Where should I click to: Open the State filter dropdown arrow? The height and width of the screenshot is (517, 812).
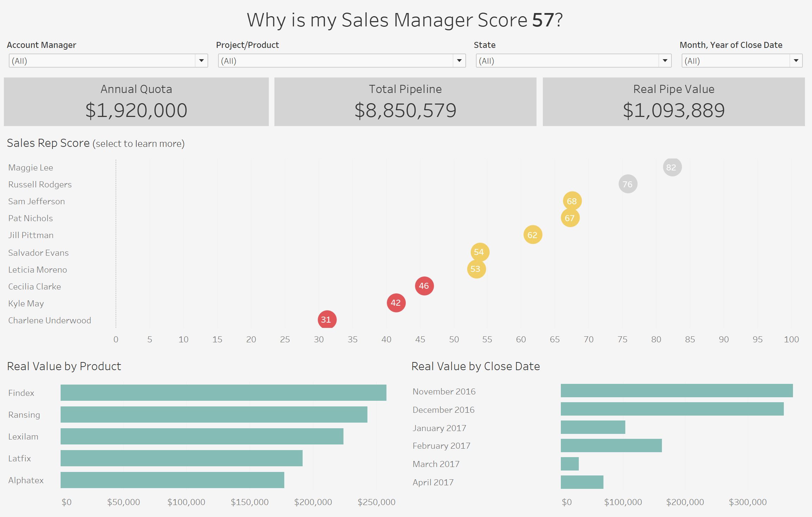[x=665, y=61]
